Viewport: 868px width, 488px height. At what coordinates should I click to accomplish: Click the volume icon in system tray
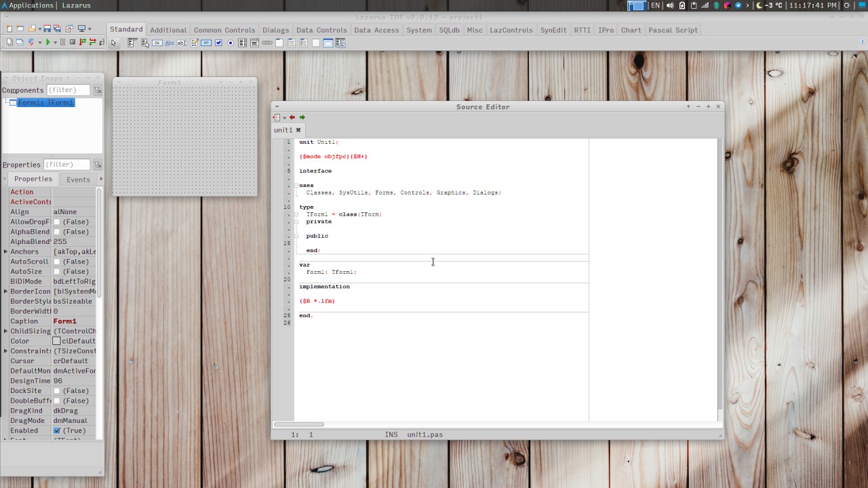pos(670,5)
